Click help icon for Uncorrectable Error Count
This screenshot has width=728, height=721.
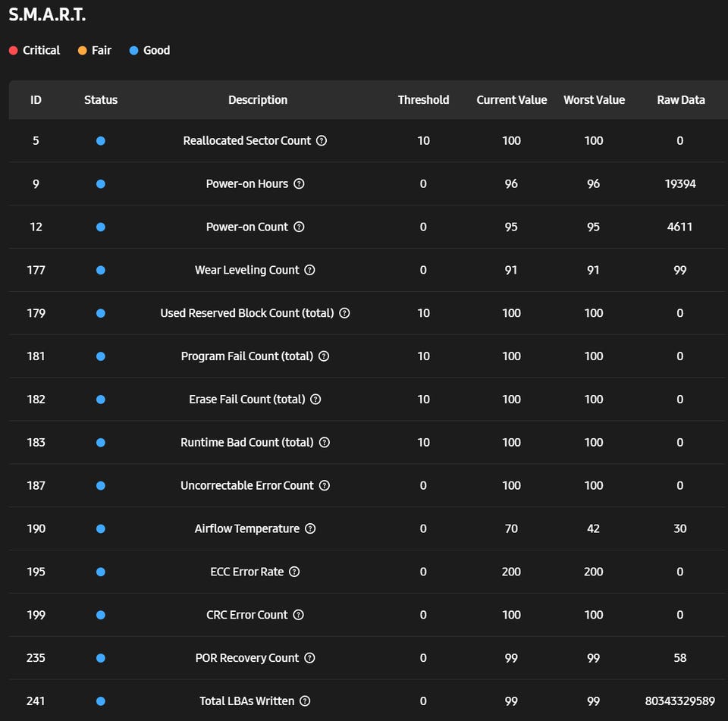pos(325,486)
